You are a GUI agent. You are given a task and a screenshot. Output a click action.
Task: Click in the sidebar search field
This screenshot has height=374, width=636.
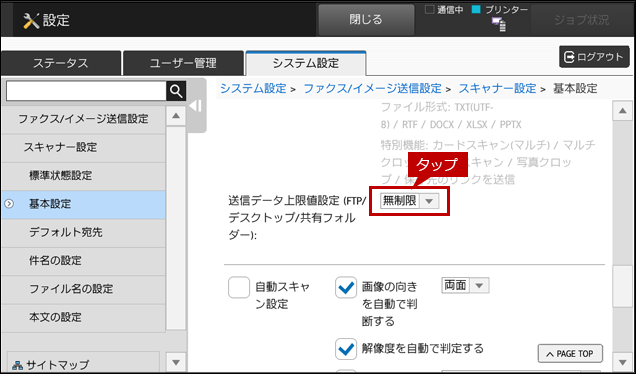click(x=86, y=91)
